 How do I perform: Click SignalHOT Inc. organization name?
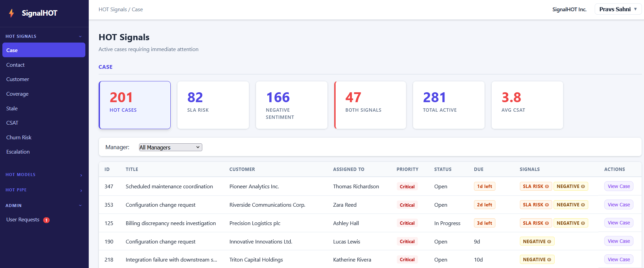tap(569, 10)
